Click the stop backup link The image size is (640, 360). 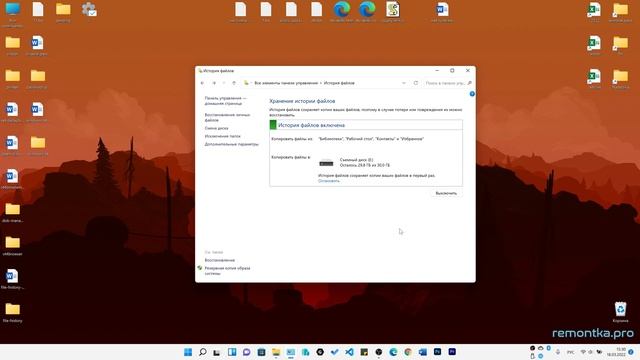coord(329,181)
